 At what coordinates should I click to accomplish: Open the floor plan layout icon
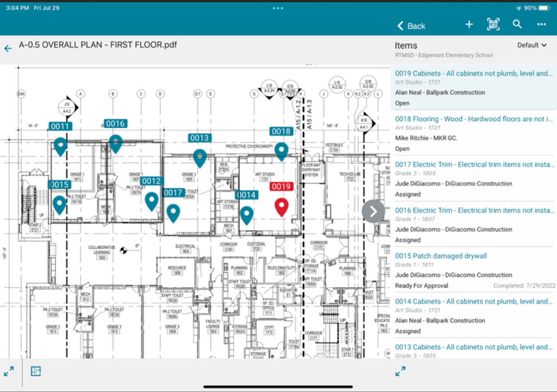(x=36, y=371)
